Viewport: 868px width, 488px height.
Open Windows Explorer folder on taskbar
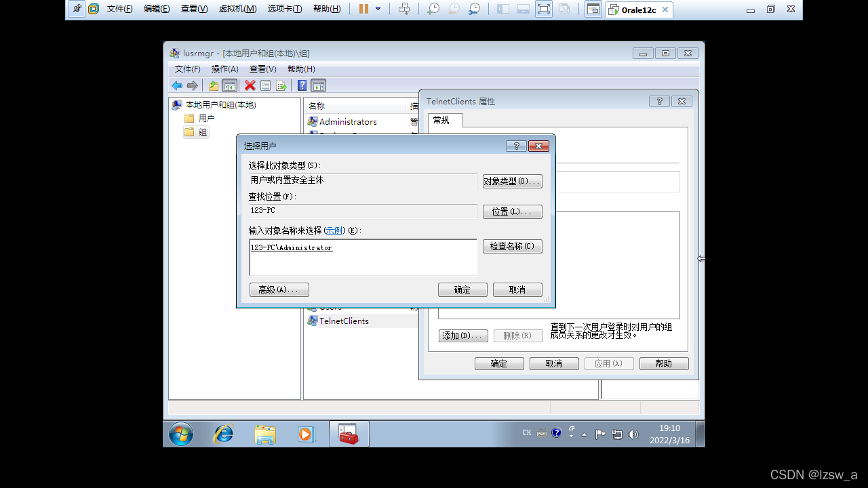[x=265, y=434]
